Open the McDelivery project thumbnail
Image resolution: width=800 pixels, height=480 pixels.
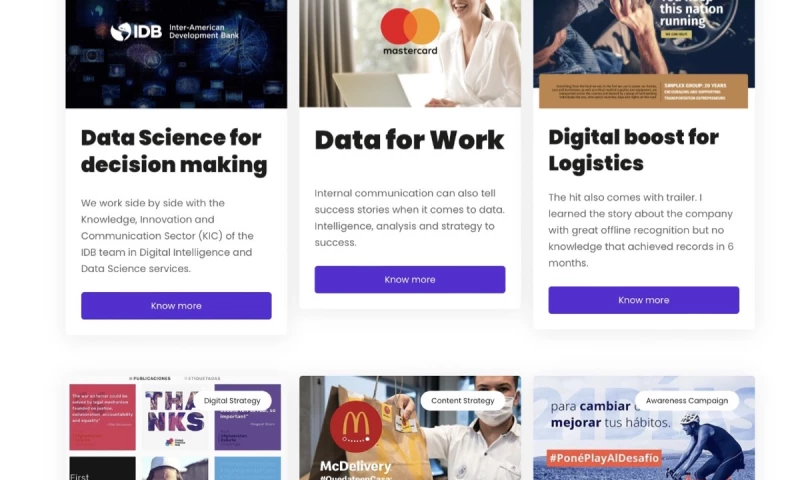410,428
